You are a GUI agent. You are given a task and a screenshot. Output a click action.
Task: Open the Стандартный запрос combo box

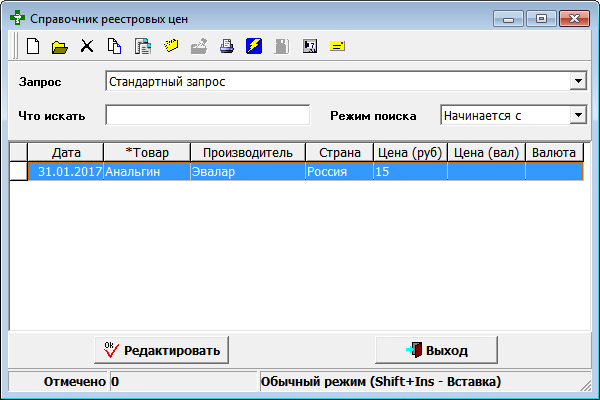(346, 81)
